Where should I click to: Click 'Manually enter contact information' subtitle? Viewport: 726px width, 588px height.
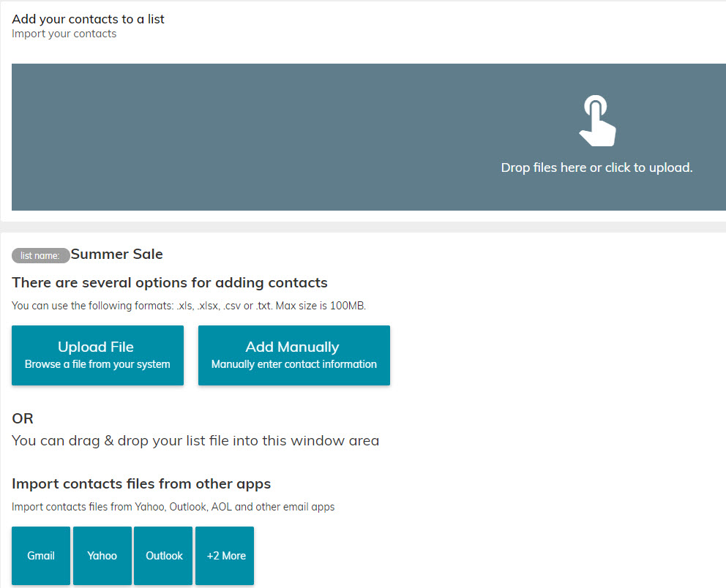[x=293, y=364]
